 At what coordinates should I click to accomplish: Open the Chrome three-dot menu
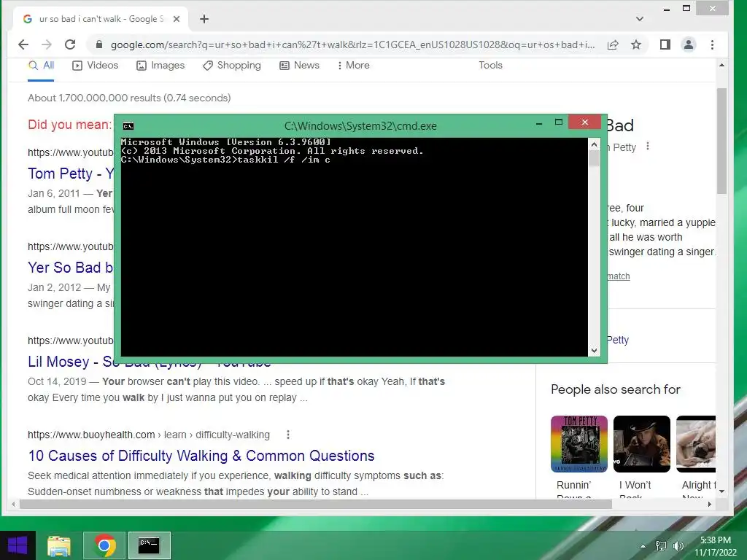(712, 44)
